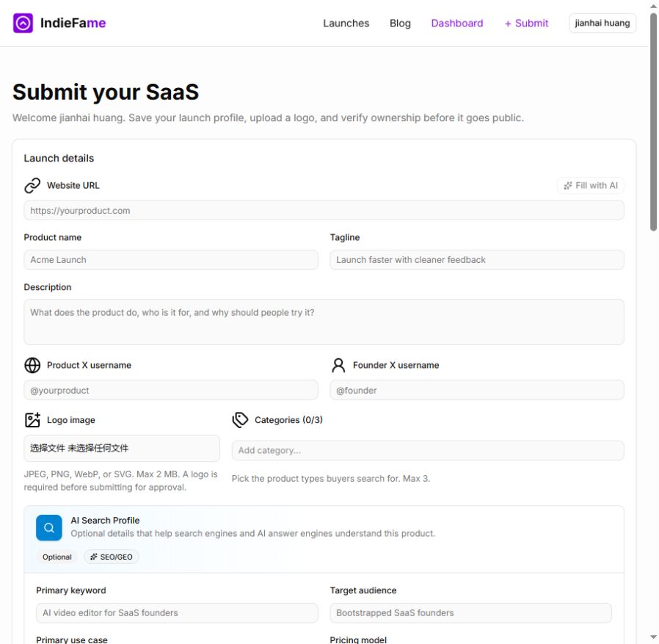Focus the Primary keyword field
The height and width of the screenshot is (644, 659).
click(x=177, y=613)
